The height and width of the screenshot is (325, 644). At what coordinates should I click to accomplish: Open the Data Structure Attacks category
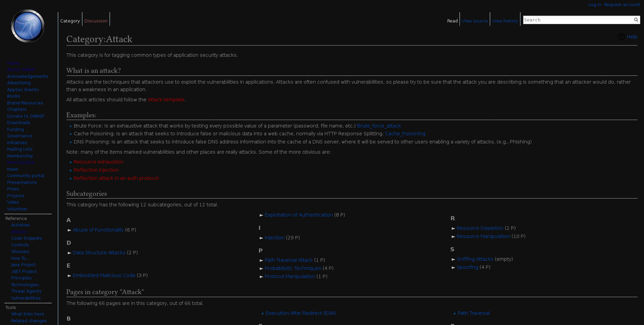99,253
